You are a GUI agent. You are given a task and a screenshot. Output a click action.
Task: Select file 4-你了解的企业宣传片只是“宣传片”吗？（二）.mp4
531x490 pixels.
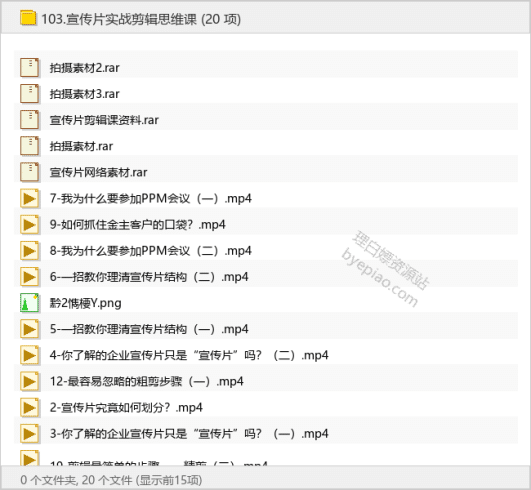tap(189, 356)
